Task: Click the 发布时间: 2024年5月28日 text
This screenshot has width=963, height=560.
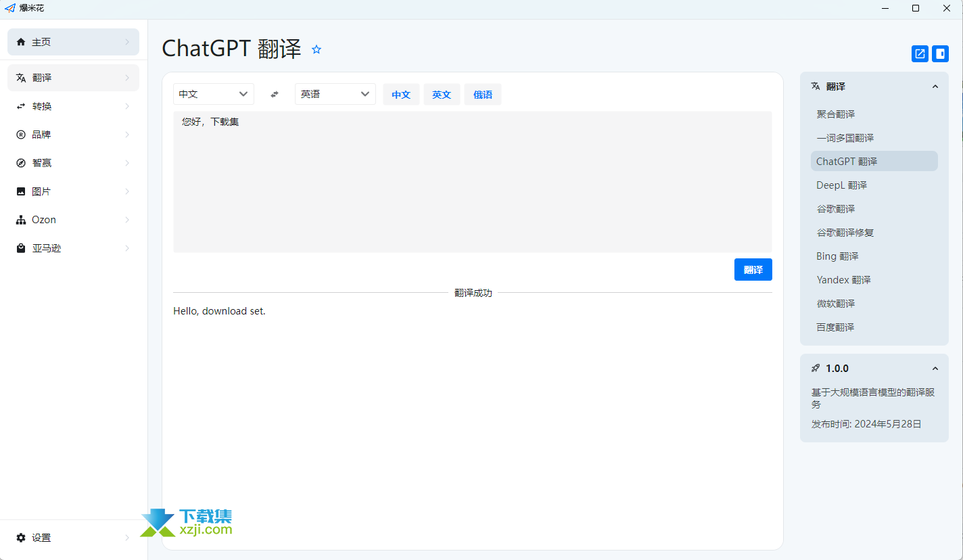Action: pos(866,424)
